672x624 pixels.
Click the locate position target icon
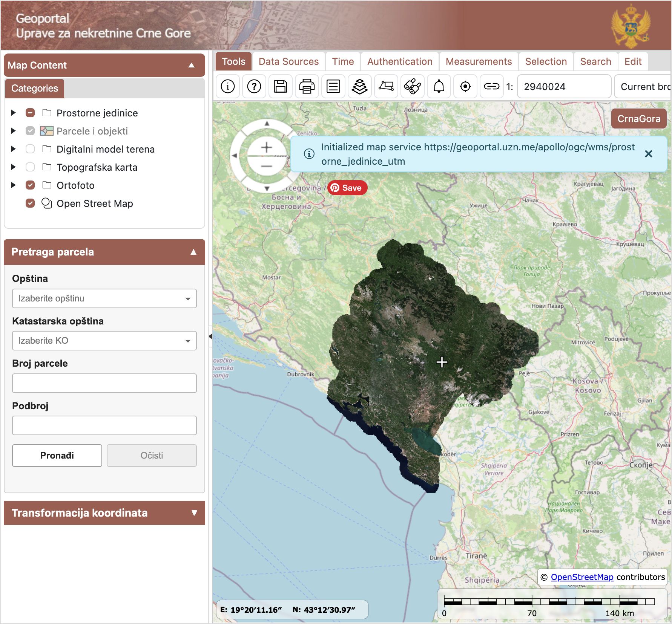tap(465, 87)
